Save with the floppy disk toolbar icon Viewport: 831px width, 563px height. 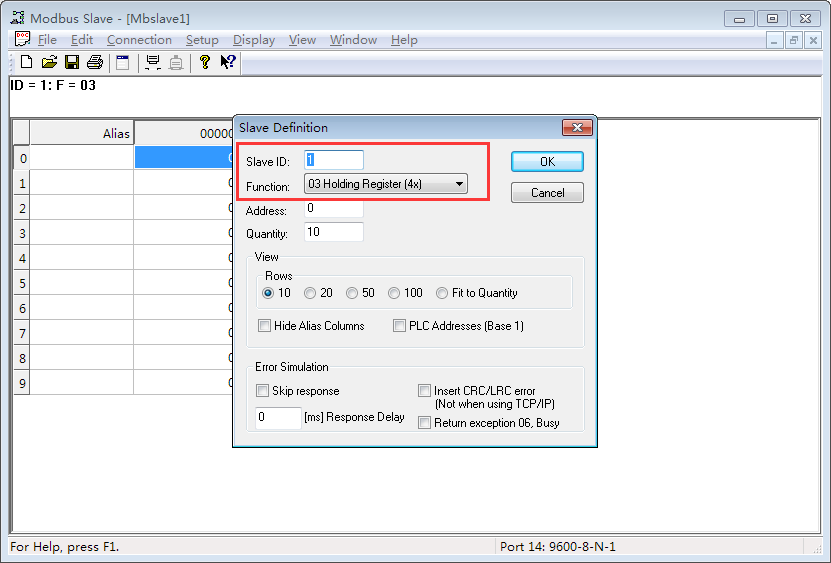(72, 62)
